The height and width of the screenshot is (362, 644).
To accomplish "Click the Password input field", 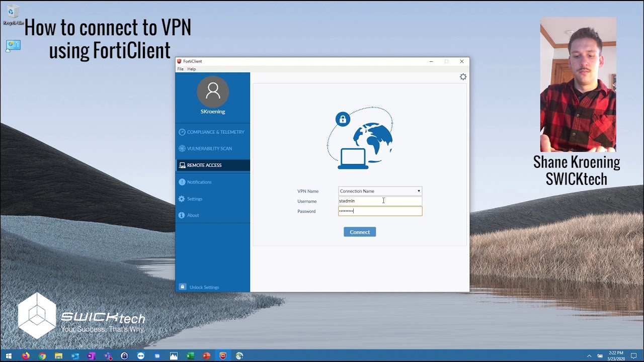I will (380, 211).
